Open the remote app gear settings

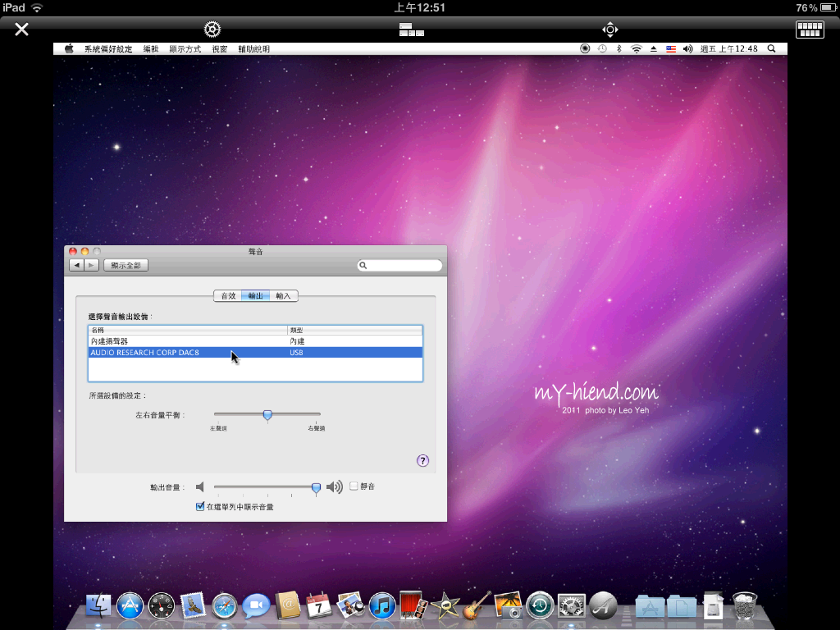click(212, 29)
